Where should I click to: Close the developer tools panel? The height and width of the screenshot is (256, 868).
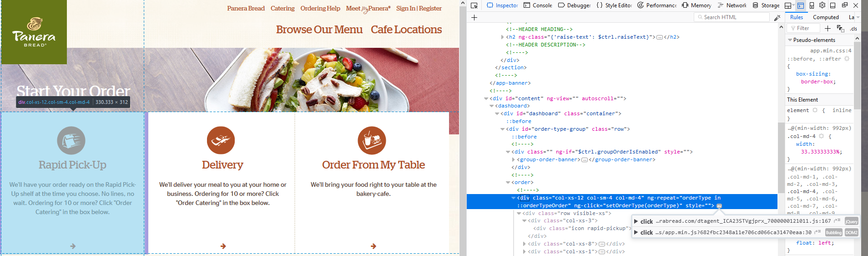point(856,5)
